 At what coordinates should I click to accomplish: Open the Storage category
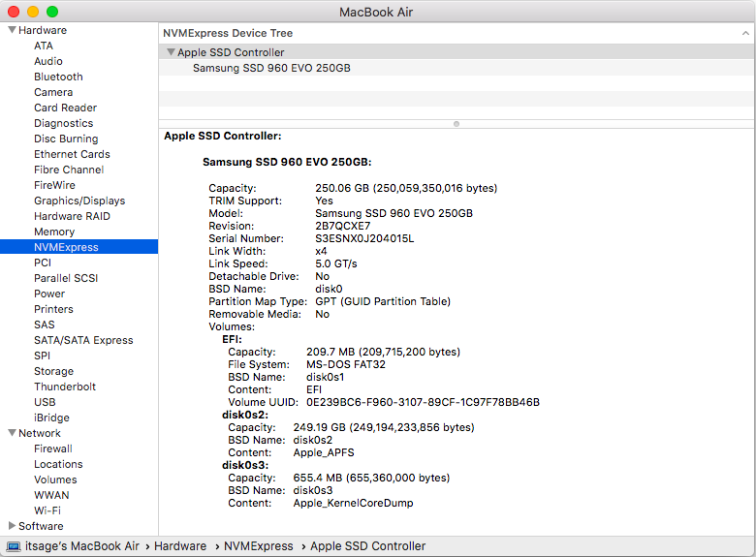click(x=53, y=371)
